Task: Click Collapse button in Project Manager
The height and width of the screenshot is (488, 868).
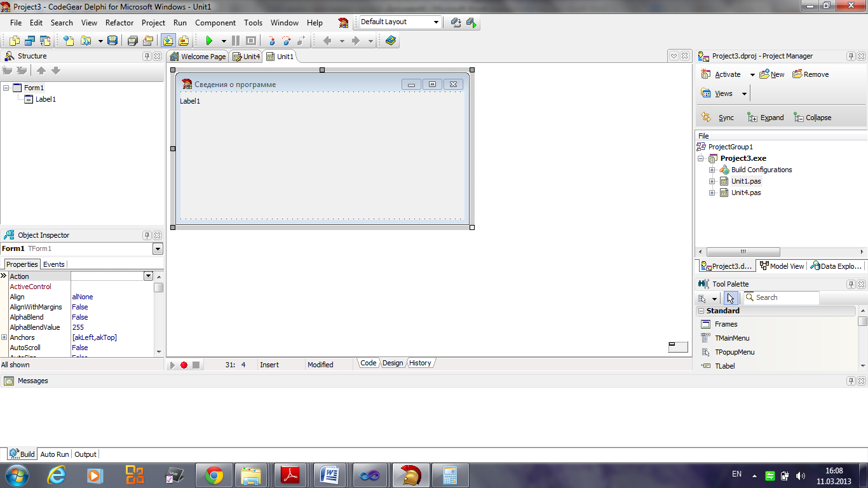Action: pos(812,118)
